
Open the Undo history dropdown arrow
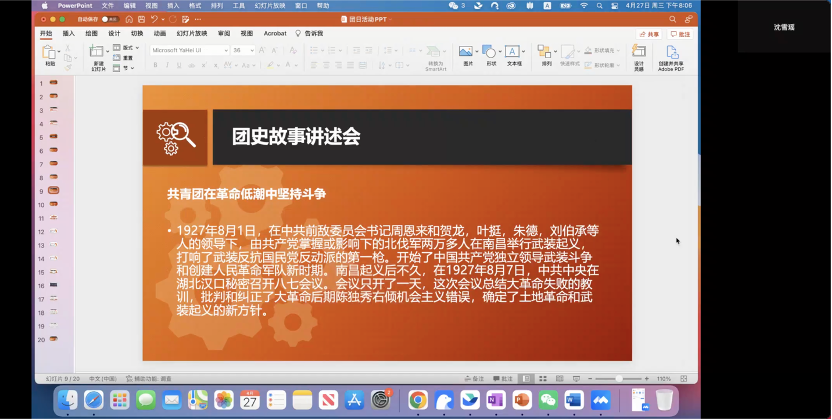point(161,20)
